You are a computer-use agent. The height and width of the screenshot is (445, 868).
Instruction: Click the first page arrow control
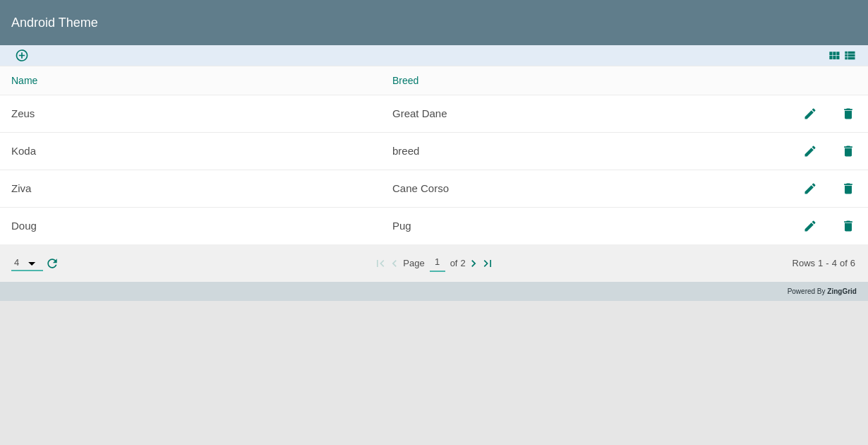point(380,263)
